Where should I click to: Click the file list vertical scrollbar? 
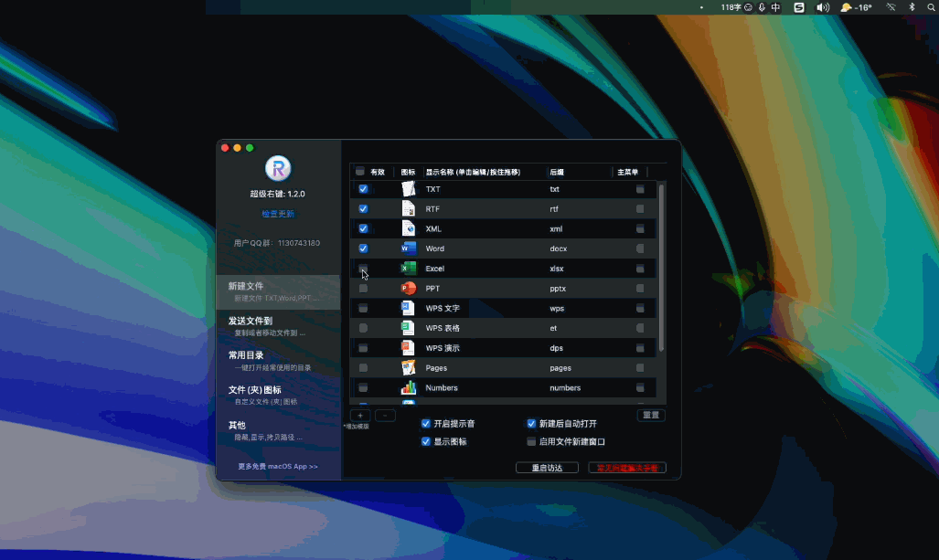pos(661,268)
